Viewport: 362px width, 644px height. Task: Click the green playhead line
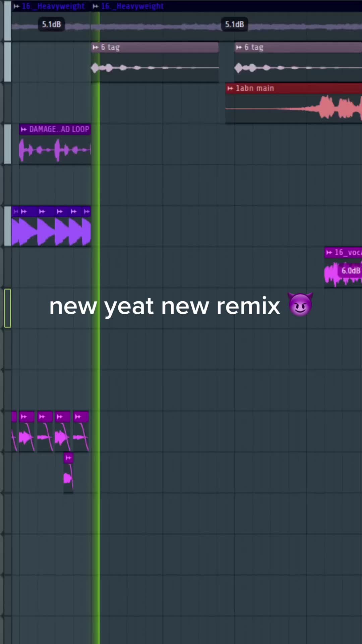click(99, 369)
